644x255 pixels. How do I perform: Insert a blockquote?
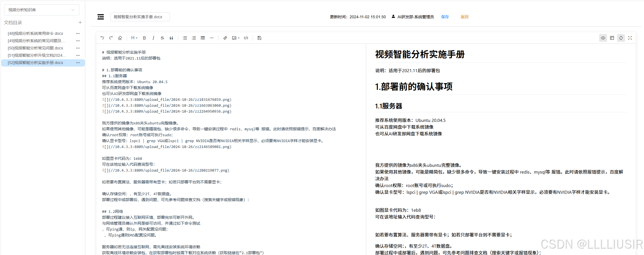tap(172, 38)
